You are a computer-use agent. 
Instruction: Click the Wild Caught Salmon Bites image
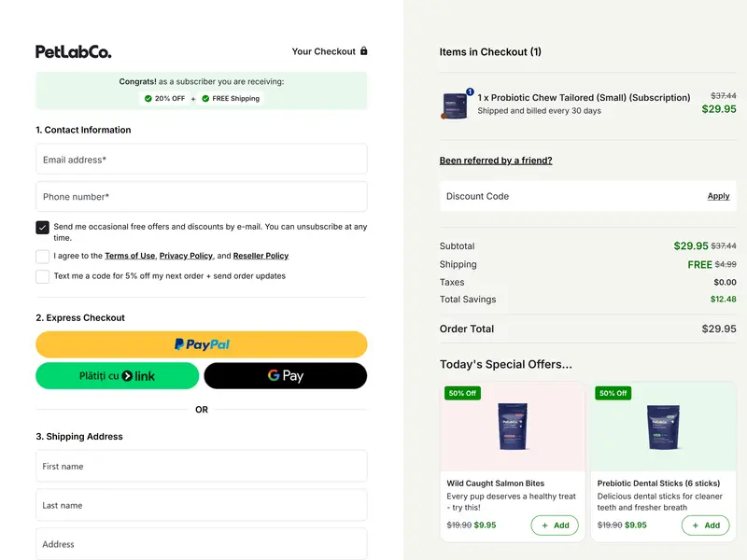pos(512,427)
